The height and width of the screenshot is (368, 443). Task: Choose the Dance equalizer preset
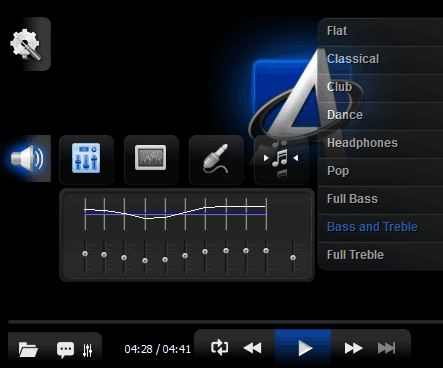tap(381, 115)
